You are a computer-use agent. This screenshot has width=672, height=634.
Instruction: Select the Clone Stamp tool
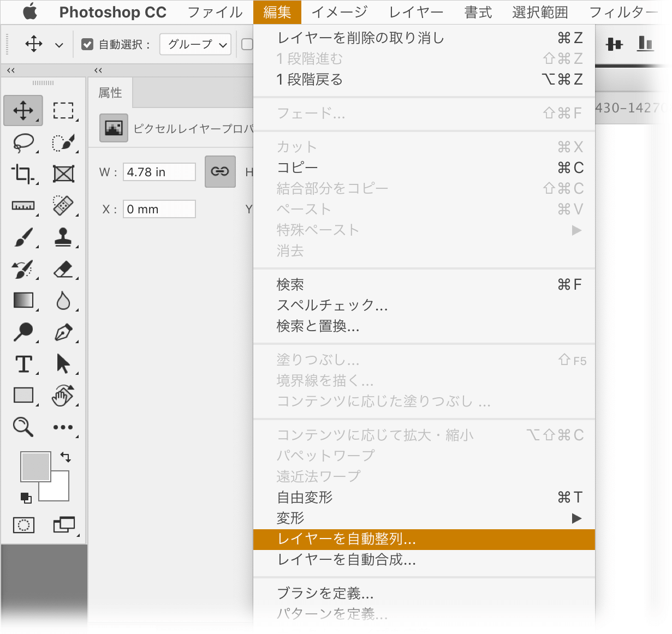coord(63,237)
